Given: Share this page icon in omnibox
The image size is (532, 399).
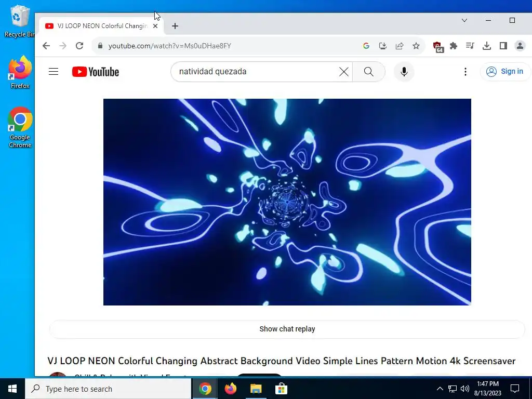Looking at the screenshot, I should [x=400, y=46].
